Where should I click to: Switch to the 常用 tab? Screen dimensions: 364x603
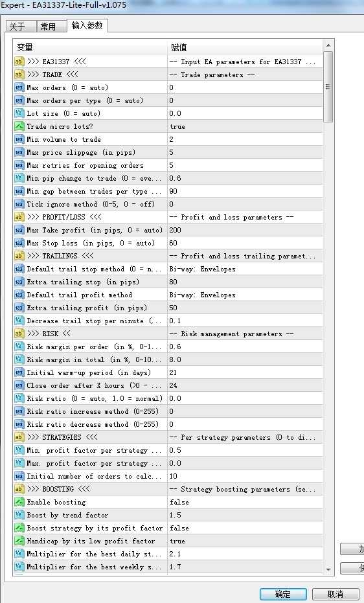pyautogui.click(x=49, y=27)
